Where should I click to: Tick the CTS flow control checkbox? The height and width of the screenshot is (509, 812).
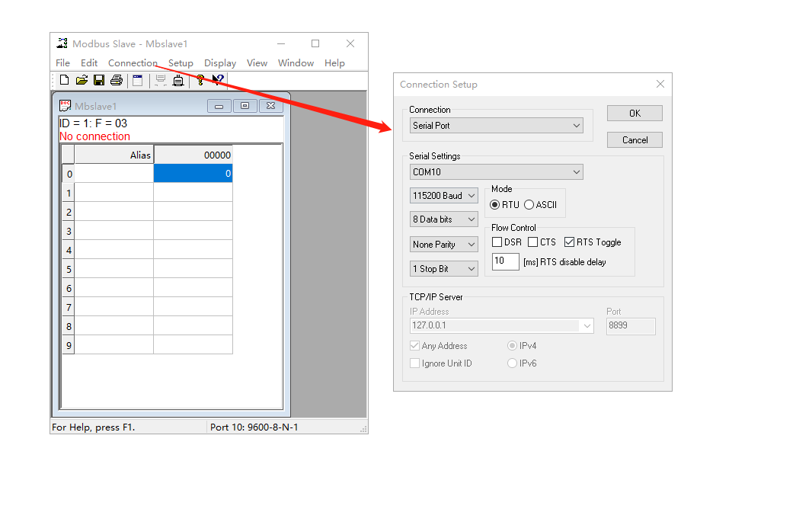tap(533, 242)
